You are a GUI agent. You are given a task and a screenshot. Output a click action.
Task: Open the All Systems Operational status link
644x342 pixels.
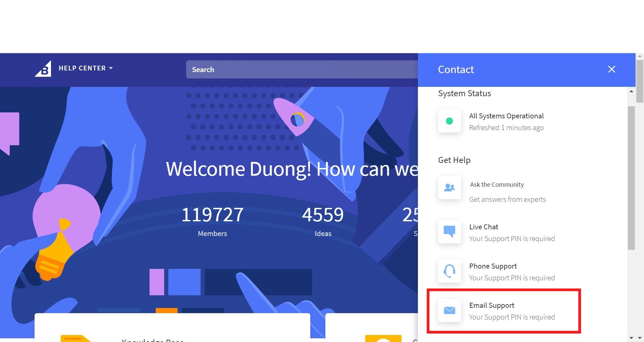(x=506, y=116)
